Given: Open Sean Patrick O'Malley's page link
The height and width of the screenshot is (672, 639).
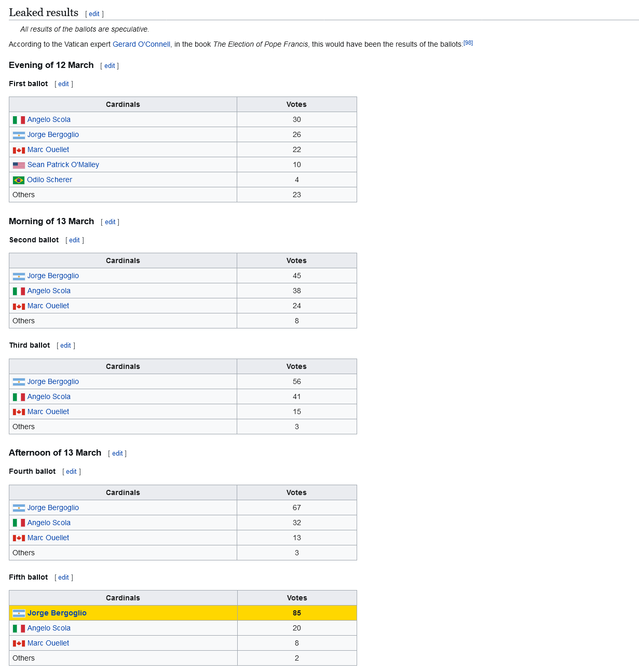Looking at the screenshot, I should pyautogui.click(x=63, y=164).
